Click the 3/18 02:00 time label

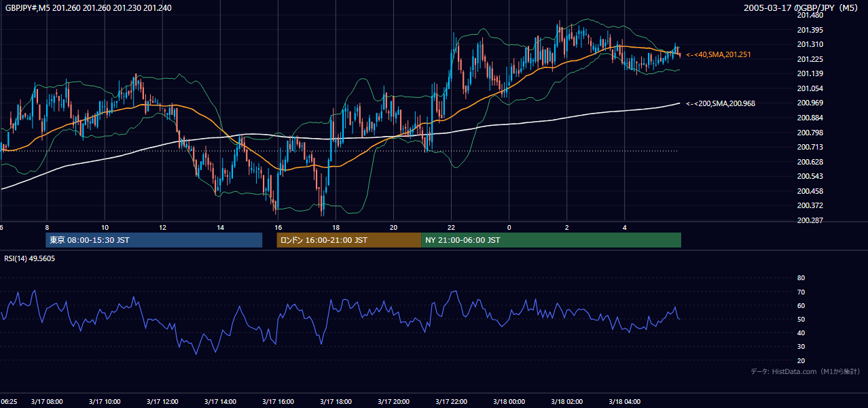[x=566, y=402]
